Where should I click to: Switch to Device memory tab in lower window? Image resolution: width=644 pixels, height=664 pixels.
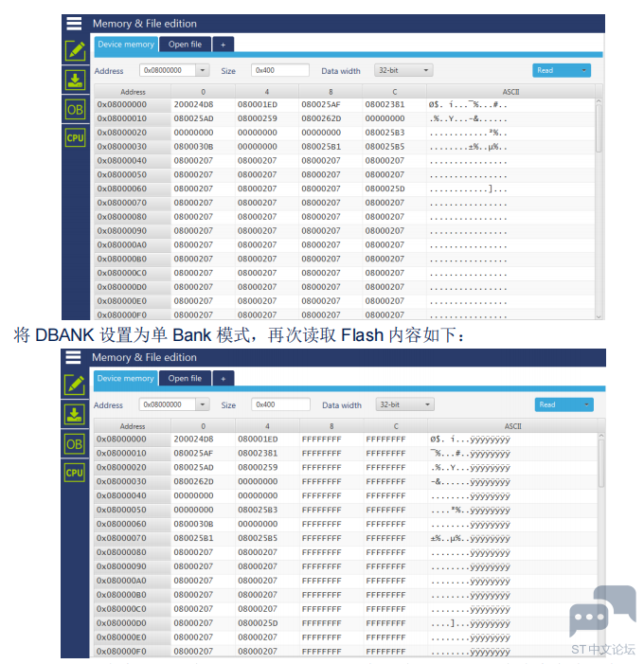pyautogui.click(x=125, y=379)
